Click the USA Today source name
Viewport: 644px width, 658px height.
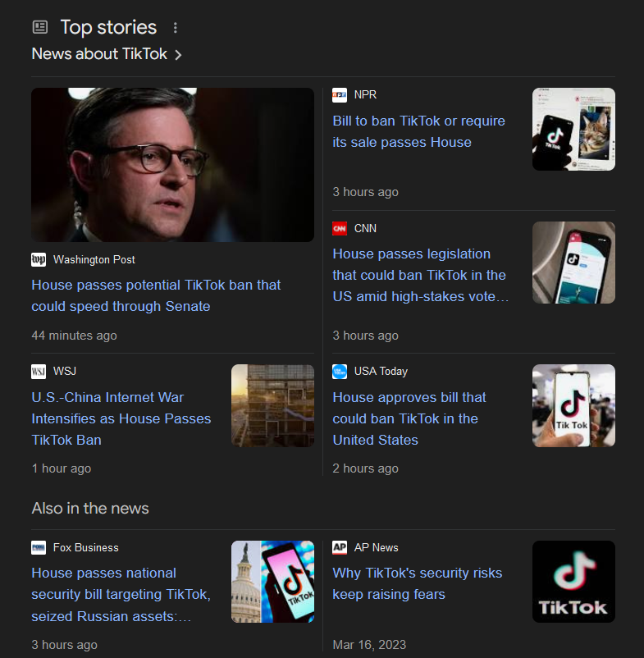(381, 372)
